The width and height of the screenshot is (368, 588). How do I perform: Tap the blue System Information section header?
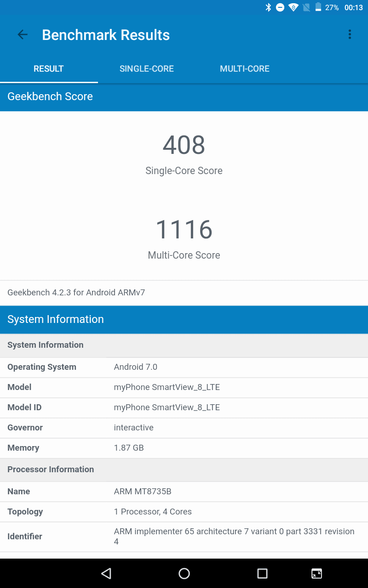(x=184, y=319)
